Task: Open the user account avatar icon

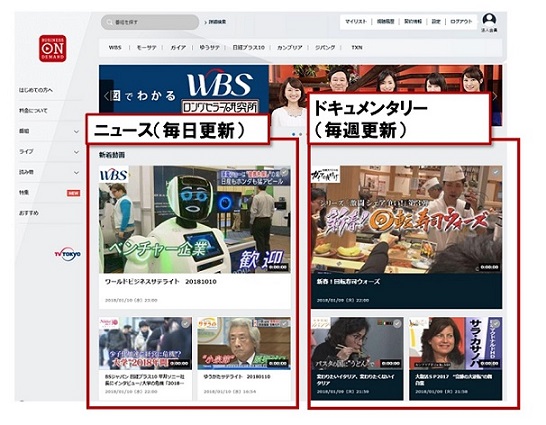Action: [x=489, y=19]
